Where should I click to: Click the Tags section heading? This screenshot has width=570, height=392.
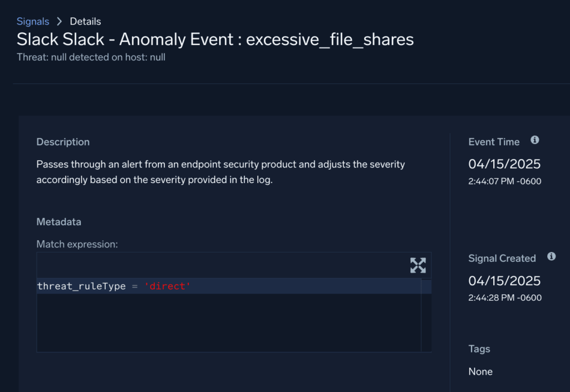(479, 349)
